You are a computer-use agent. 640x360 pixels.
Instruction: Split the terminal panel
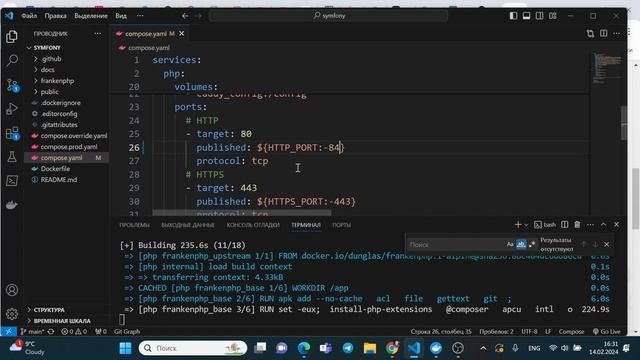564,224
